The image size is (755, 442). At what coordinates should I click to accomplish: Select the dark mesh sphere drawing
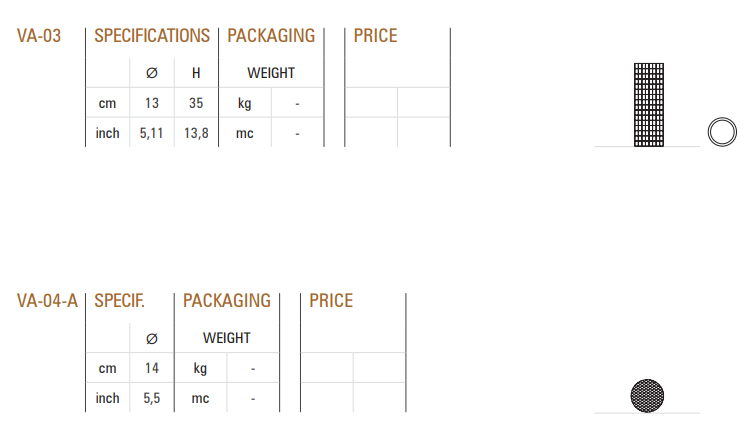(x=647, y=396)
